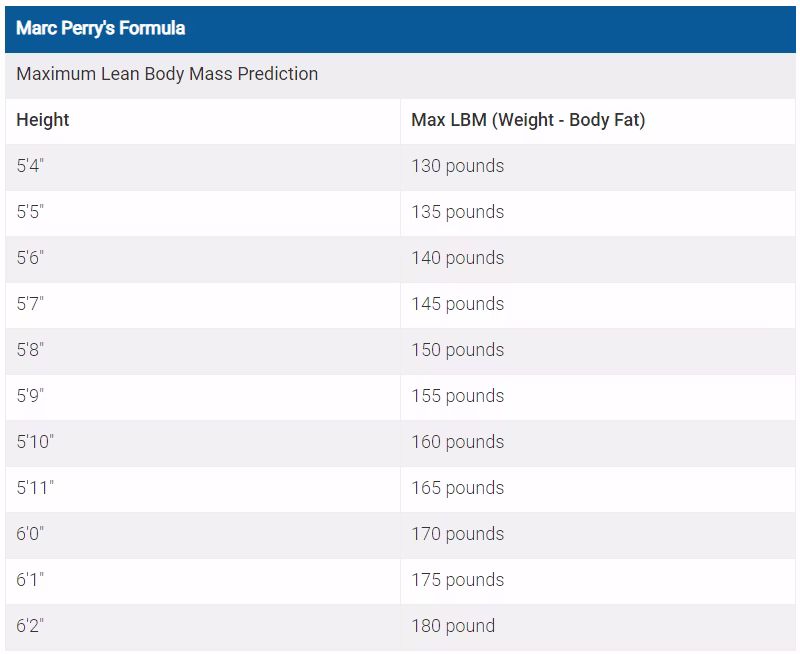This screenshot has width=800, height=654.
Task: Select the '165 pounds' cell
Action: tap(598, 489)
